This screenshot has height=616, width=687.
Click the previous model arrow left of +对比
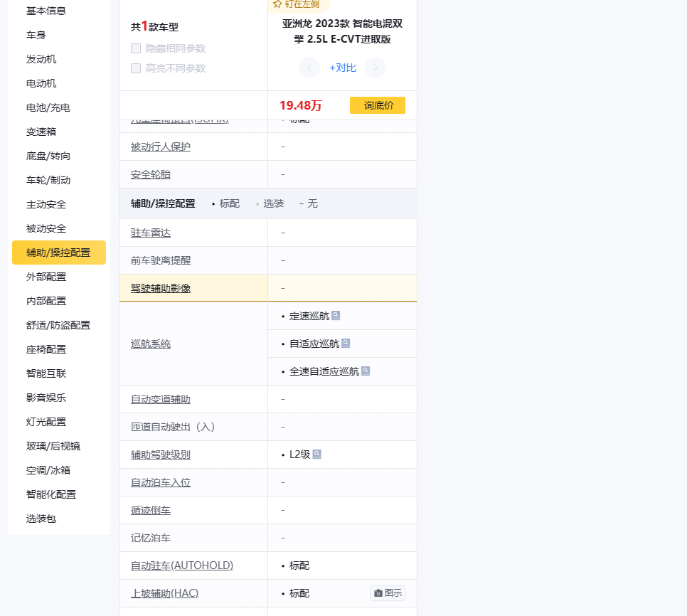309,68
